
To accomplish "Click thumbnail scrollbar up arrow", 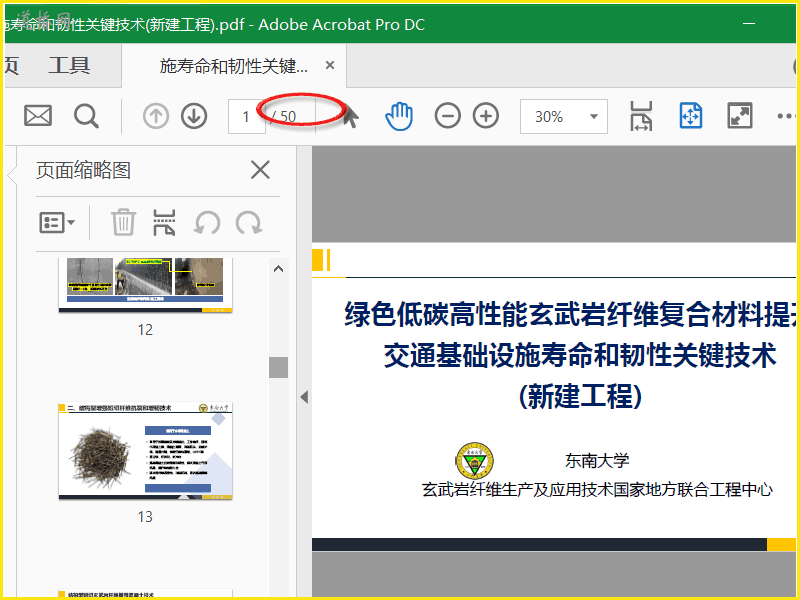I will point(278,269).
